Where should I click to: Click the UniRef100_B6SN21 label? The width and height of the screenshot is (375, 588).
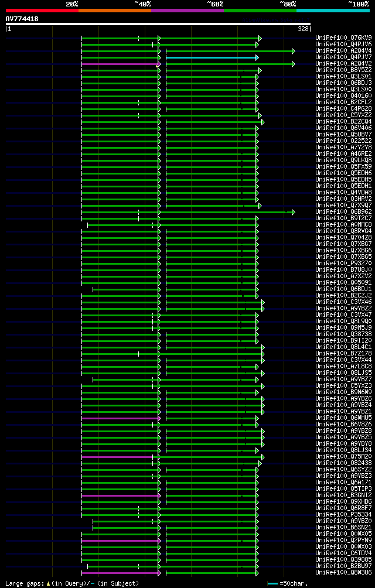343,528
